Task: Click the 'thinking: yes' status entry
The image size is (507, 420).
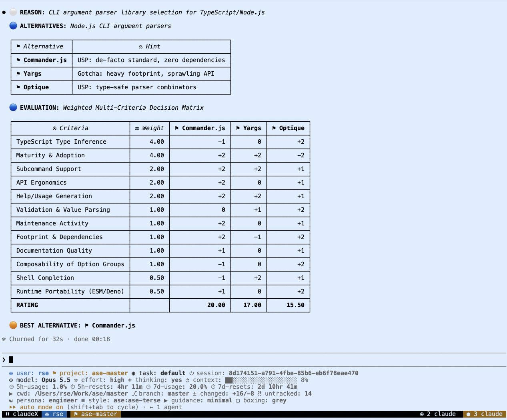Action: (158, 380)
